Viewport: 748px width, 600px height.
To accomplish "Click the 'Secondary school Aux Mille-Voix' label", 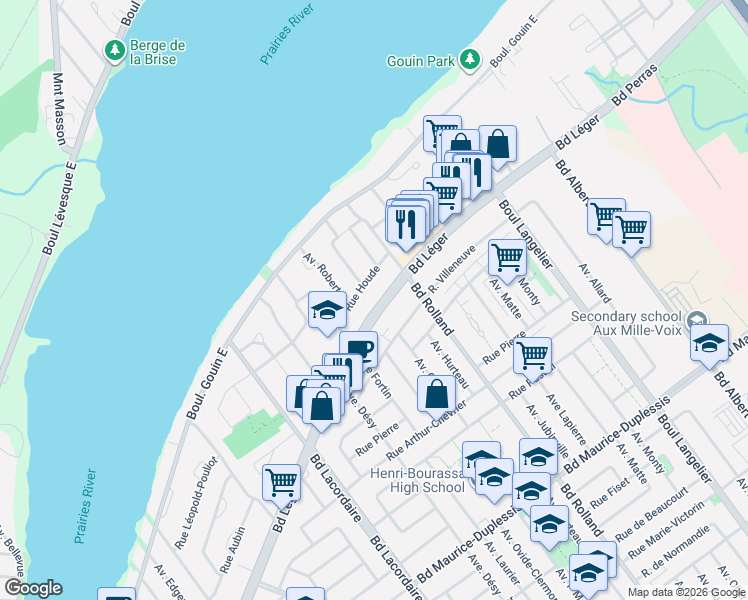I will 626,323.
